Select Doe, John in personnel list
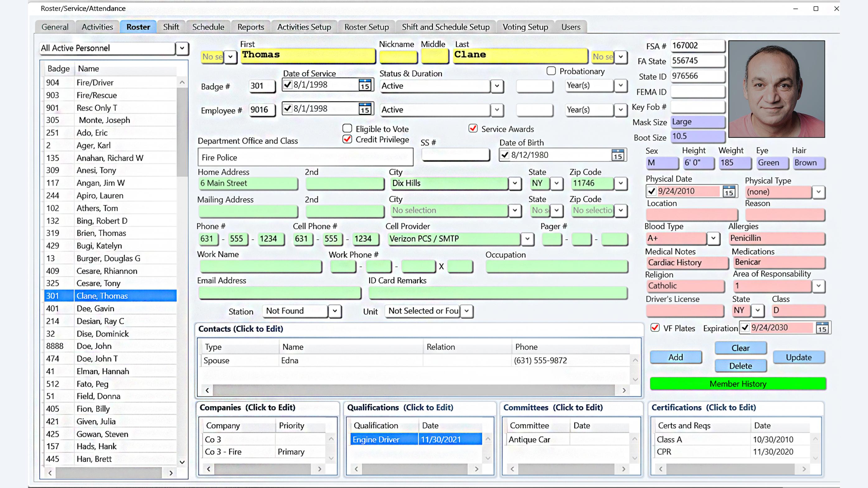The height and width of the screenshot is (488, 868). (94, 346)
